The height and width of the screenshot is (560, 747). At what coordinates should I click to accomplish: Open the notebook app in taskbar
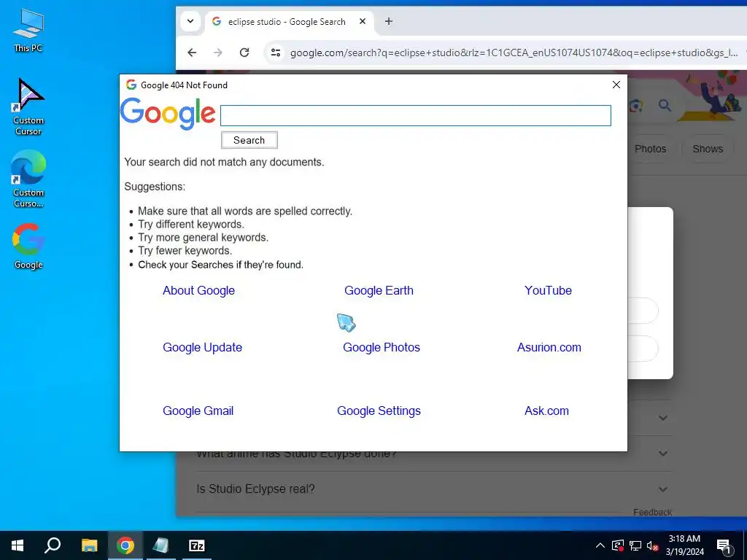tap(161, 545)
